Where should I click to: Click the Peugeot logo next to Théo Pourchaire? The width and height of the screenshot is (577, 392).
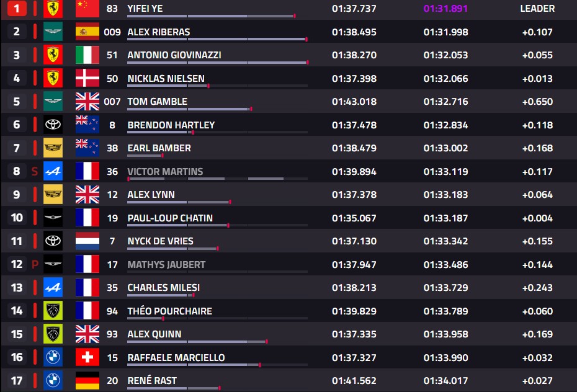pyautogui.click(x=53, y=311)
